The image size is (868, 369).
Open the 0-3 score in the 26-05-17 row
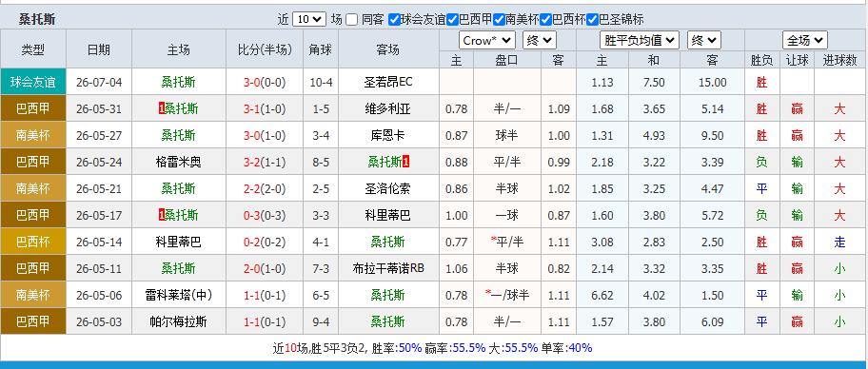pyautogui.click(x=252, y=215)
